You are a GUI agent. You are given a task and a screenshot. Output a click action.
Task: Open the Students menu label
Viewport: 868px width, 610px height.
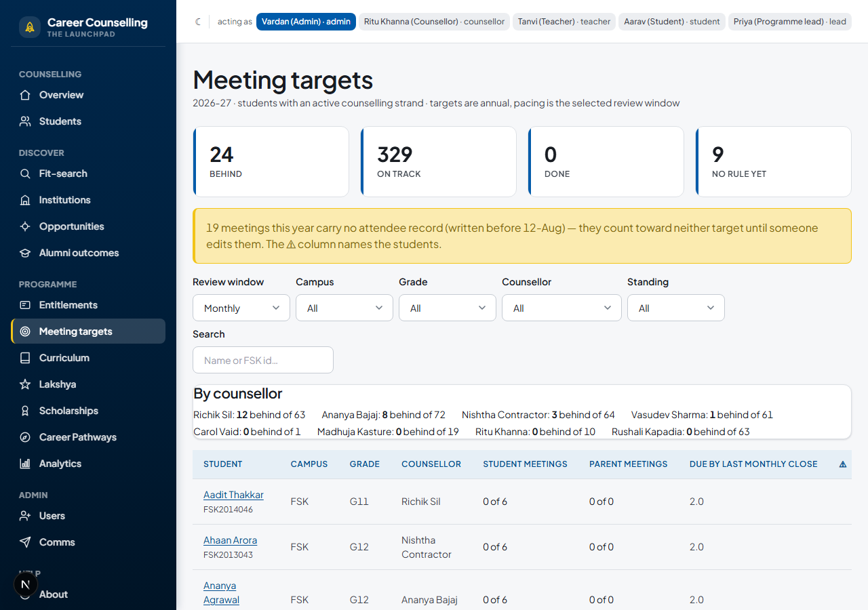pyautogui.click(x=60, y=121)
